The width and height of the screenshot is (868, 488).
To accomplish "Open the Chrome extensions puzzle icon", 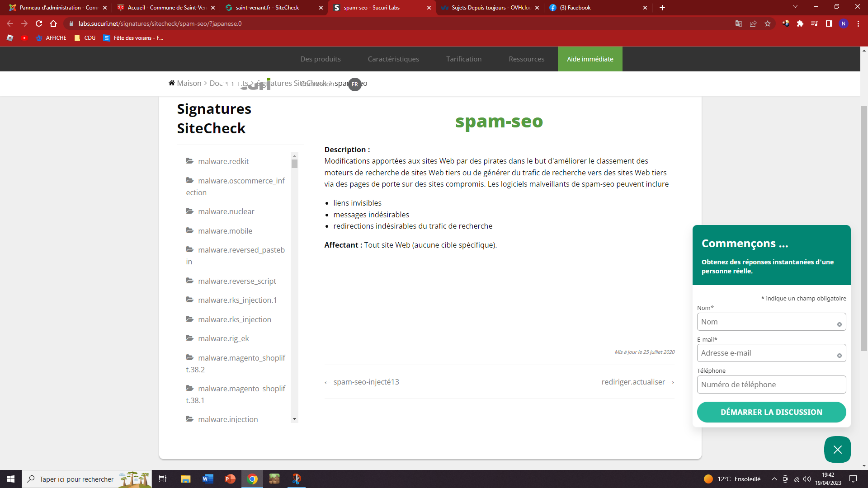I will [x=800, y=23].
